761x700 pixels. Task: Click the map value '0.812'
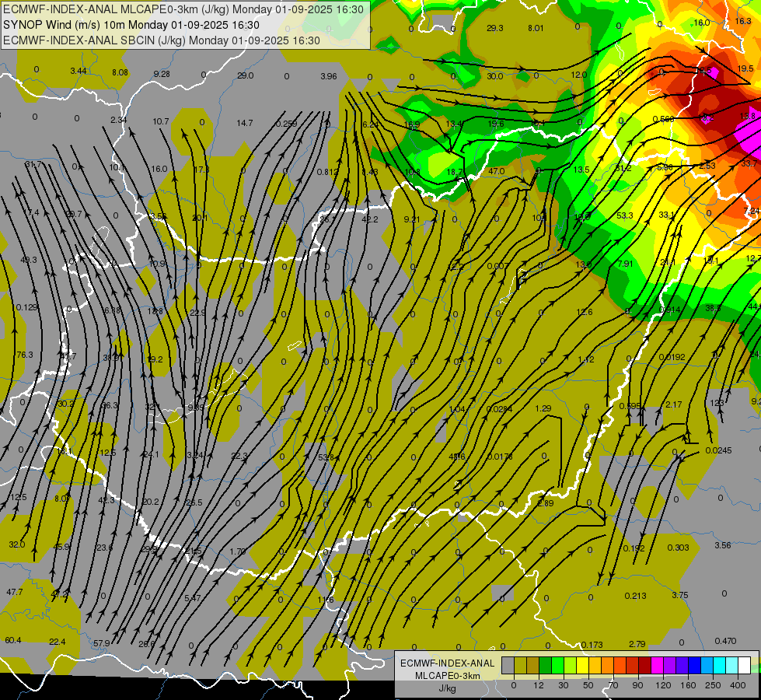328,171
